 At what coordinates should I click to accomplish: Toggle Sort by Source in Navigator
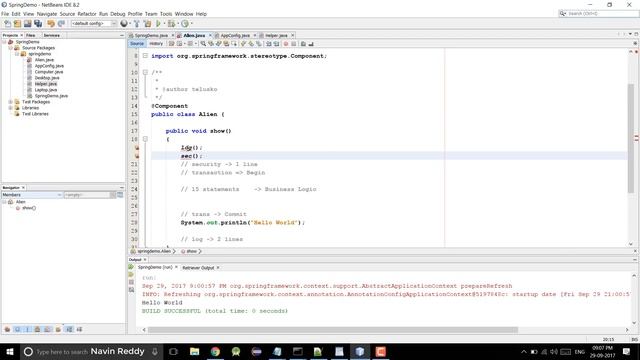tap(79, 329)
